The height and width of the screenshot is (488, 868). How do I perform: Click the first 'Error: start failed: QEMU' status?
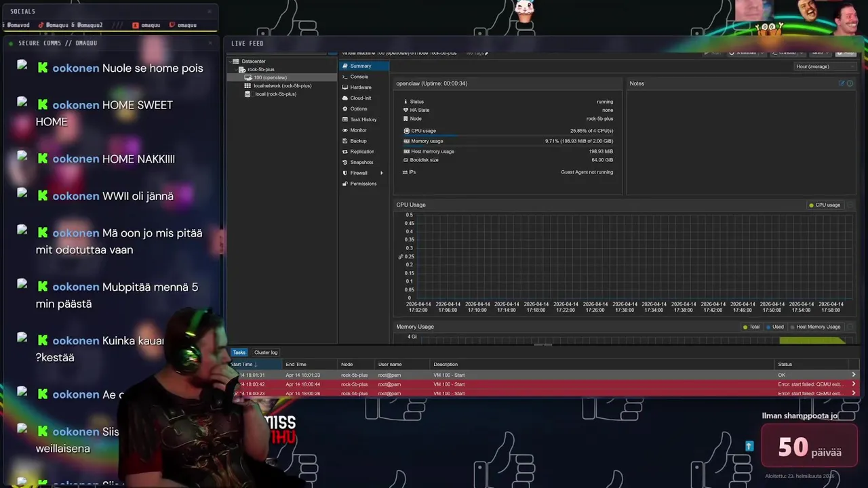810,384
